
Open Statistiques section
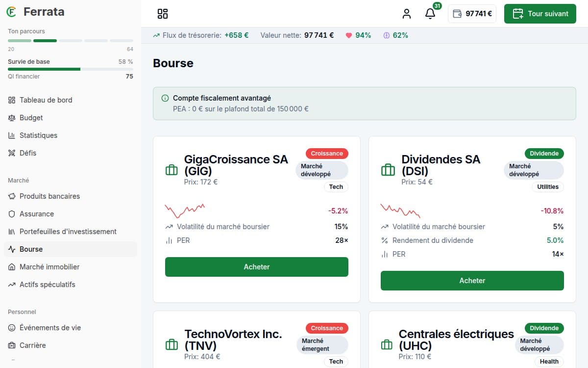pos(71,135)
